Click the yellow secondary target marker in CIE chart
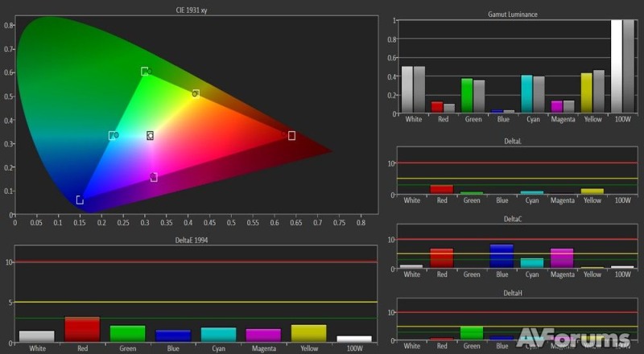The height and width of the screenshot is (354, 644). [x=196, y=94]
